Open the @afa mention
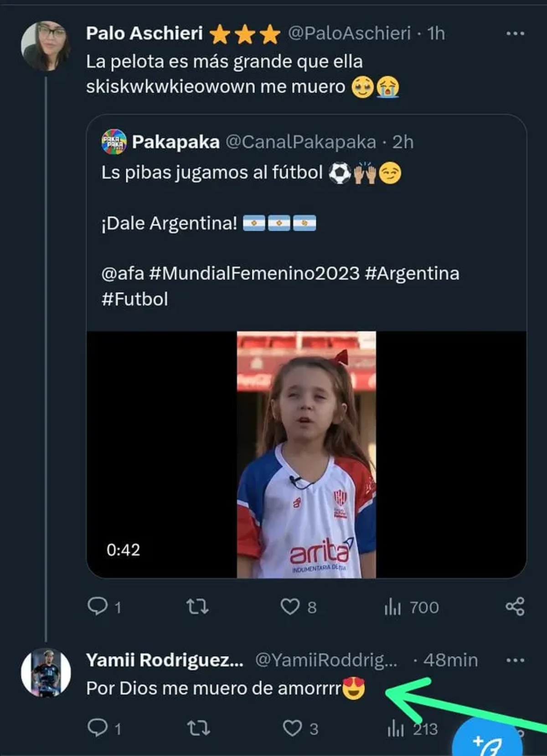 click(123, 274)
